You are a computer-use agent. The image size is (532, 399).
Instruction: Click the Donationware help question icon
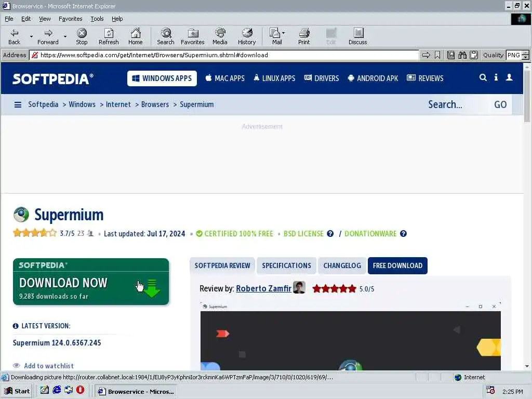point(403,234)
